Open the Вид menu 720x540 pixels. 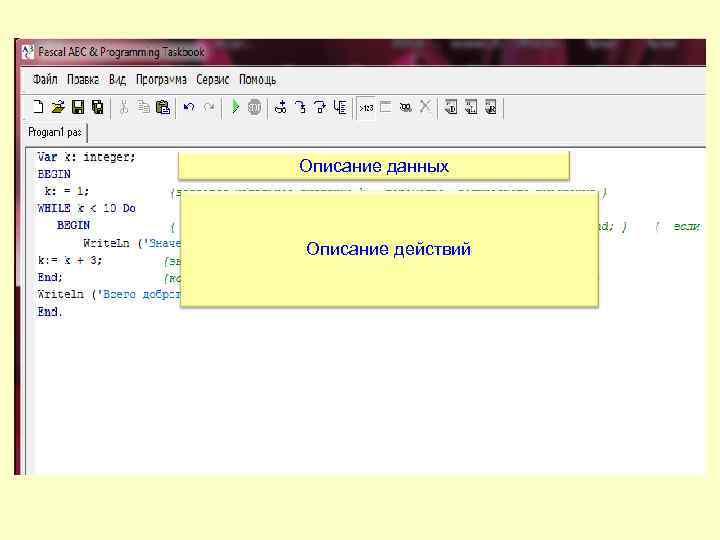tap(117, 79)
